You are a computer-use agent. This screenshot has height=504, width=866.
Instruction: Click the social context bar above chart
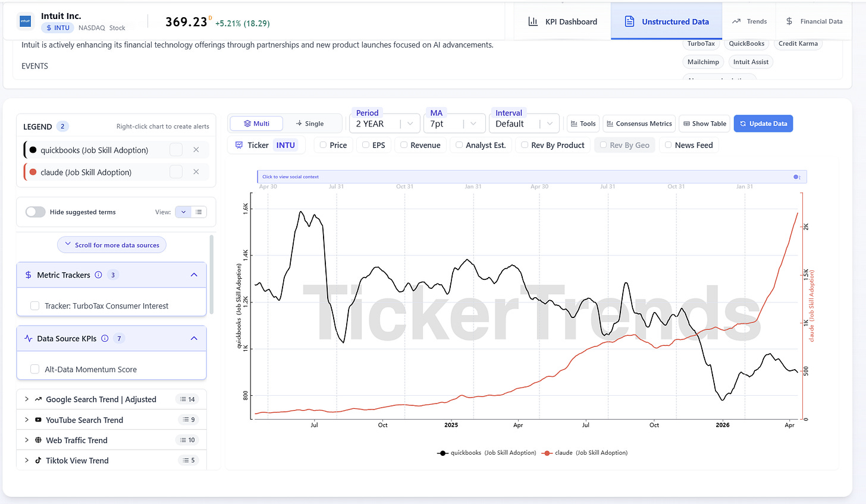point(532,177)
